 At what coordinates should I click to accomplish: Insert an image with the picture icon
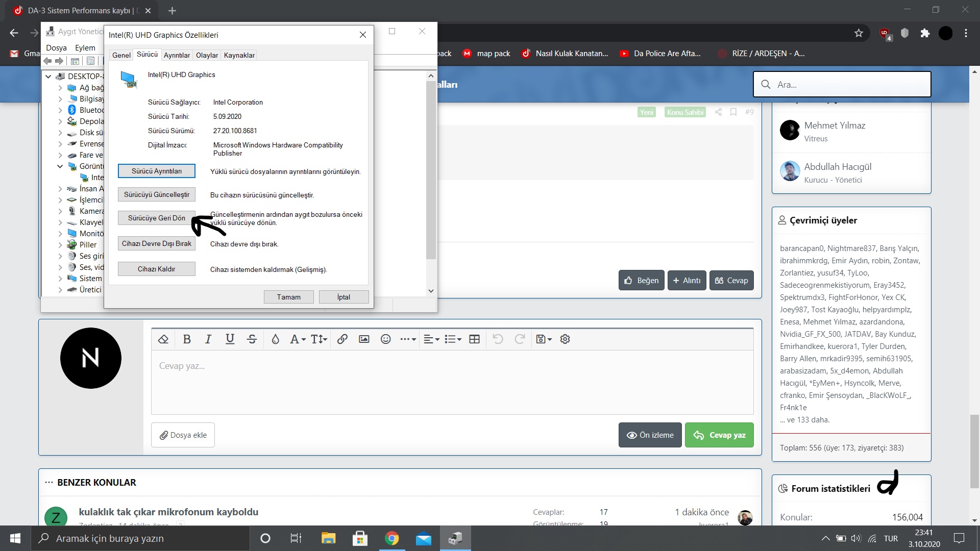(x=364, y=339)
